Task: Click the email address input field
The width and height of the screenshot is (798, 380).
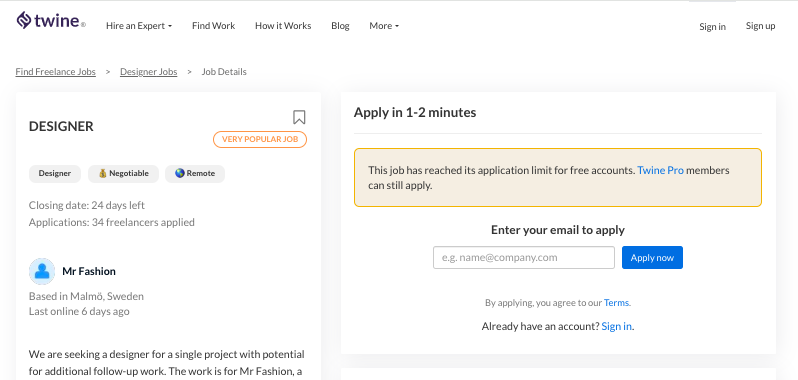Action: coord(524,257)
